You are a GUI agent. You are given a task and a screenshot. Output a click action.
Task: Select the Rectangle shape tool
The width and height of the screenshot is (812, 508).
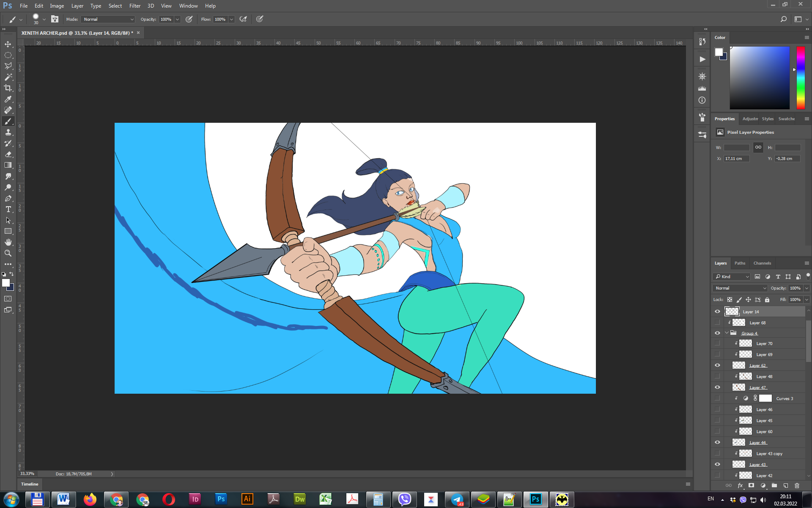click(x=8, y=231)
